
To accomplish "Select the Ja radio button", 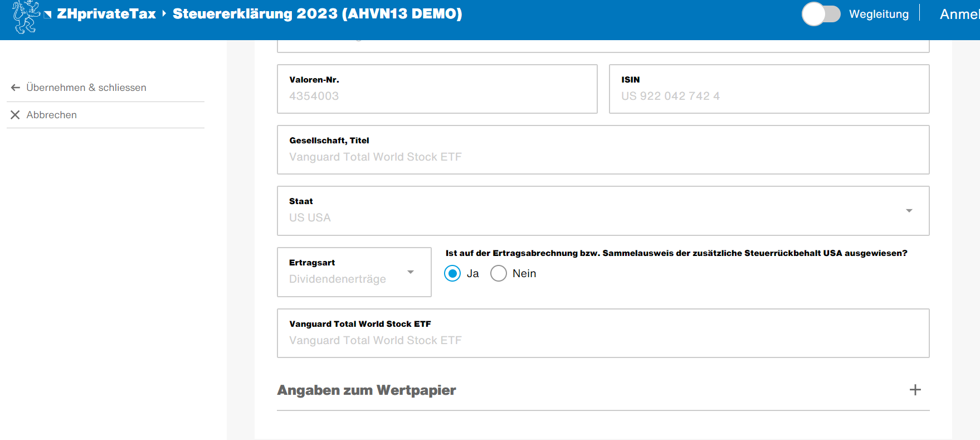I will [452, 273].
